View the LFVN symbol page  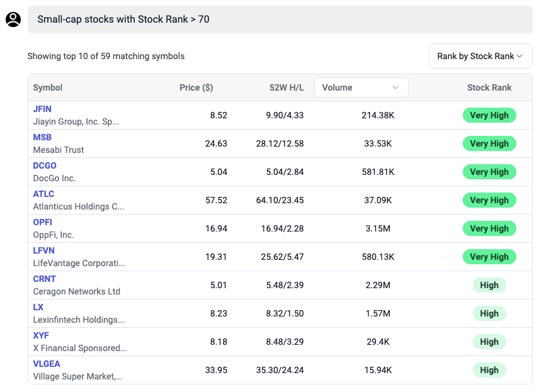tap(43, 250)
